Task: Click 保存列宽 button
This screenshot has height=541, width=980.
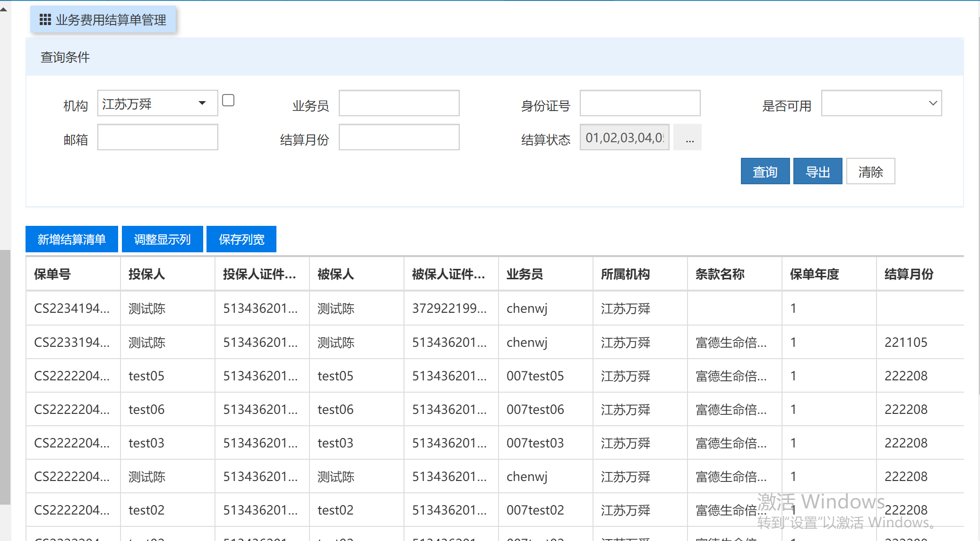Action: click(241, 240)
